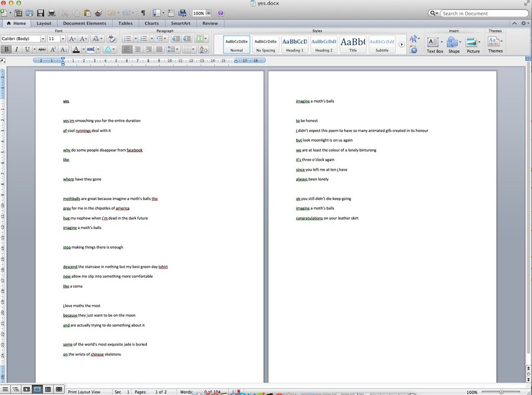Screen dimensions: 532x395
Task: Open the Review ribbon tab
Action: (210, 24)
